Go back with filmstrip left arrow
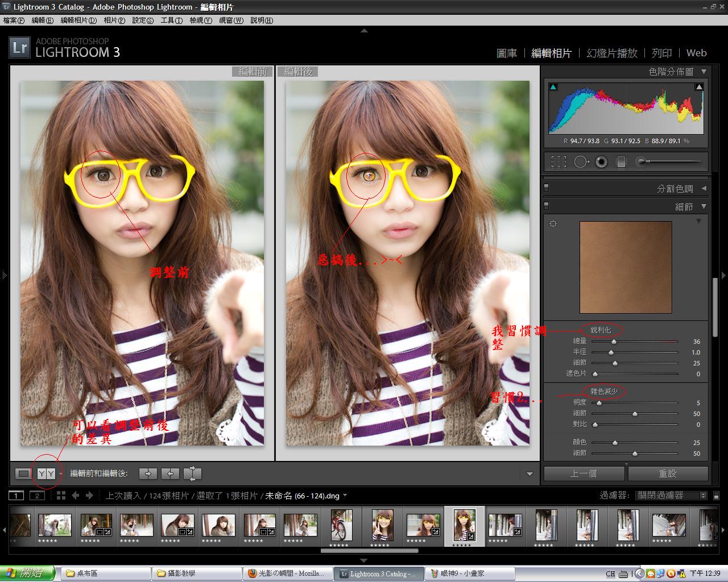 coord(76,496)
